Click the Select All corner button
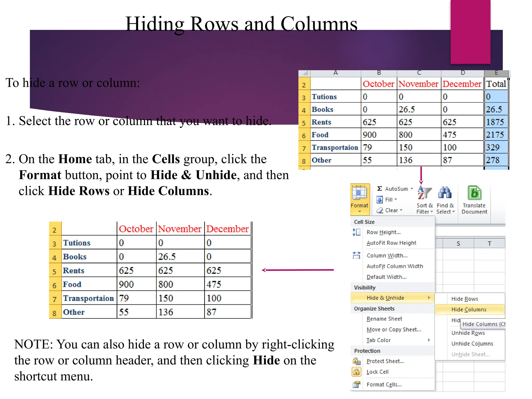 pos(304,73)
